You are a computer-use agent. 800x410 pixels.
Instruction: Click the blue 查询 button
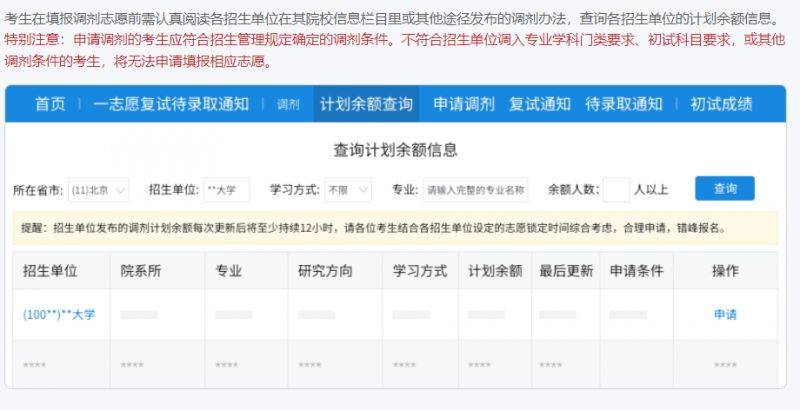724,189
